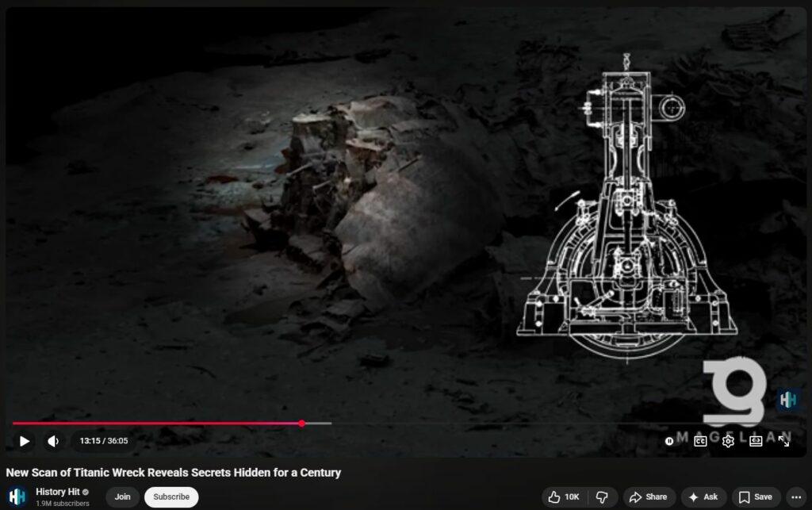Subscribe to History Hit channel
The height and width of the screenshot is (510, 812).
171,497
